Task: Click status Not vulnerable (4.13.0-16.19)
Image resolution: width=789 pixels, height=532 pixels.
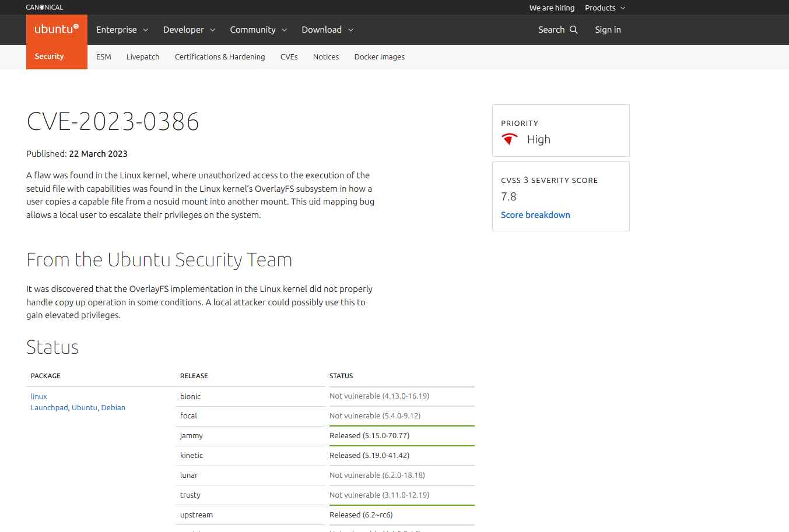Action: pyautogui.click(x=379, y=396)
